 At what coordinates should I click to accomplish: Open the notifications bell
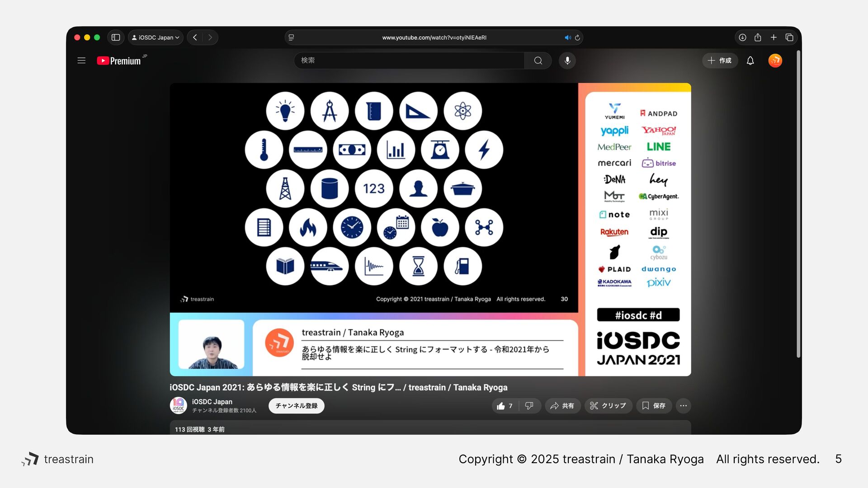point(750,61)
